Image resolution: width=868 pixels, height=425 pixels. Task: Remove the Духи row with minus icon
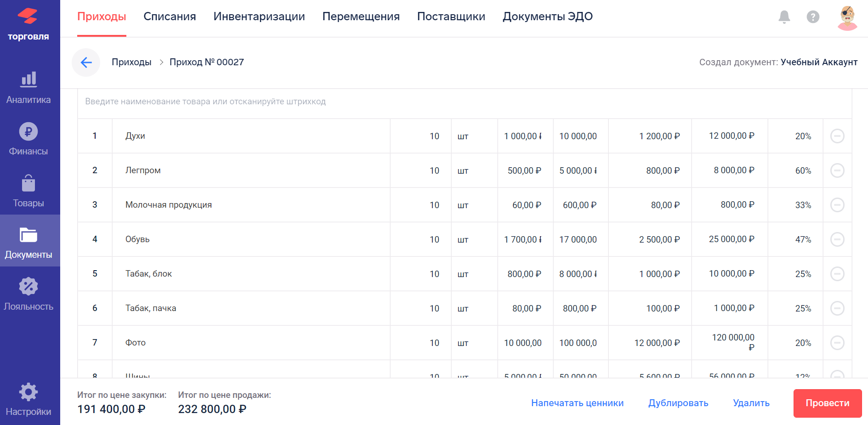837,136
